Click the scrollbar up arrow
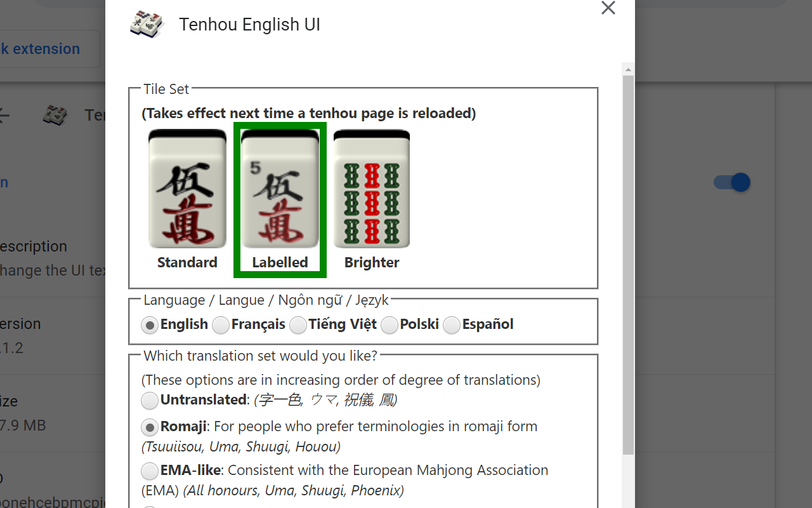Screen dimensions: 812x508 (x=628, y=69)
